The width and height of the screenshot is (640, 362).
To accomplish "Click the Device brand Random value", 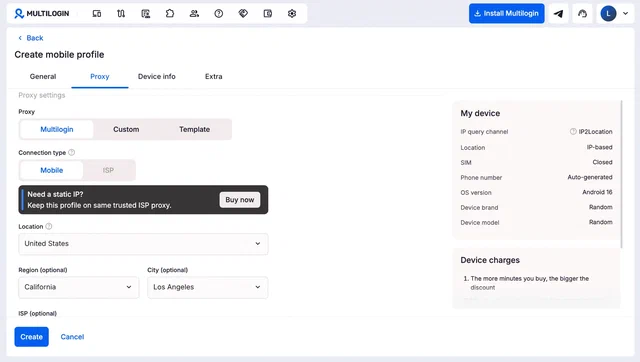I will pyautogui.click(x=600, y=207).
